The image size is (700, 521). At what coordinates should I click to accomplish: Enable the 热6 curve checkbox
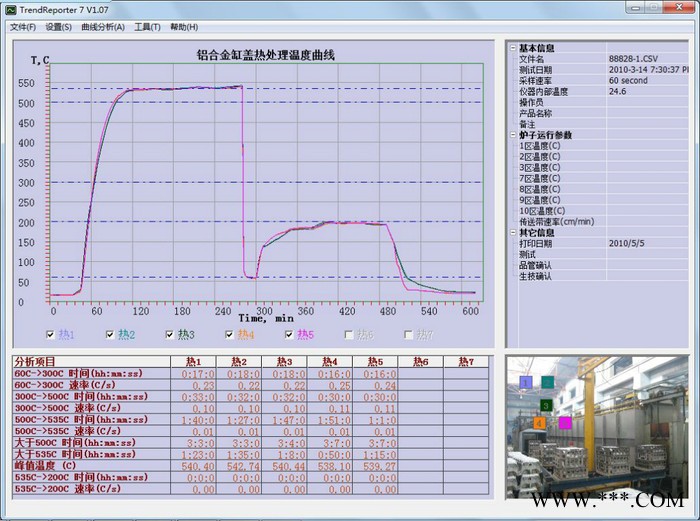(x=349, y=335)
